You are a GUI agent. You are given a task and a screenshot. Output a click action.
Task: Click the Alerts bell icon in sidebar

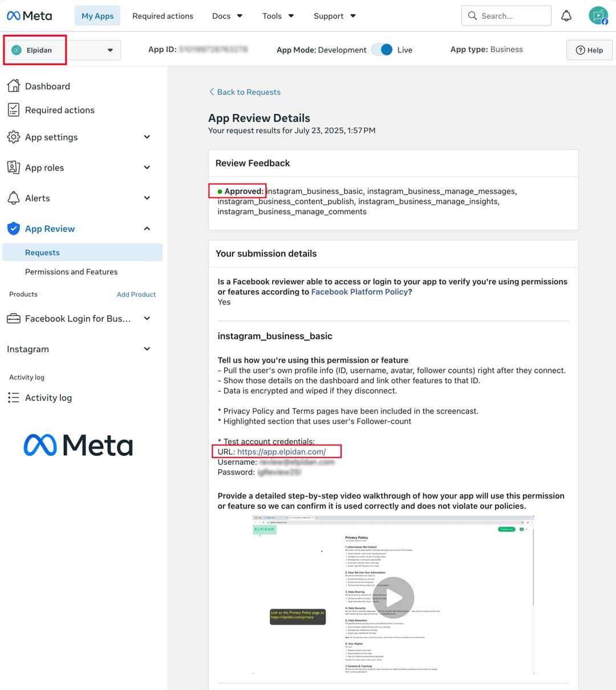coord(14,198)
